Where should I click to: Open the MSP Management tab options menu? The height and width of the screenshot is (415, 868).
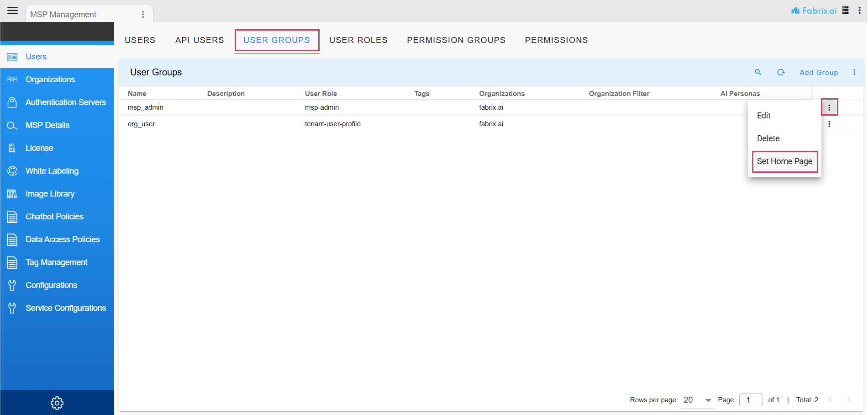pyautogui.click(x=143, y=13)
